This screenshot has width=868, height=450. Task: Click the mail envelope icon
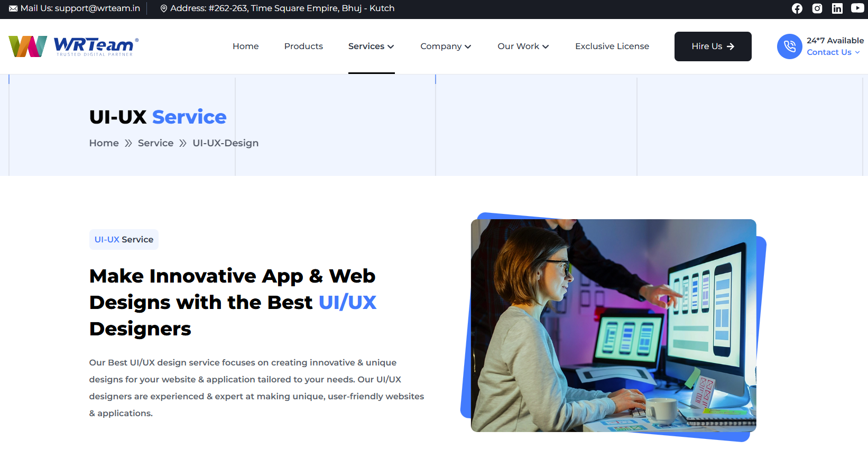13,8
